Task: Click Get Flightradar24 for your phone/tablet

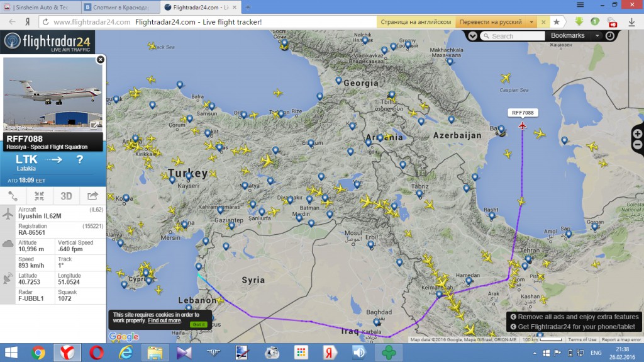Action: 573,327
